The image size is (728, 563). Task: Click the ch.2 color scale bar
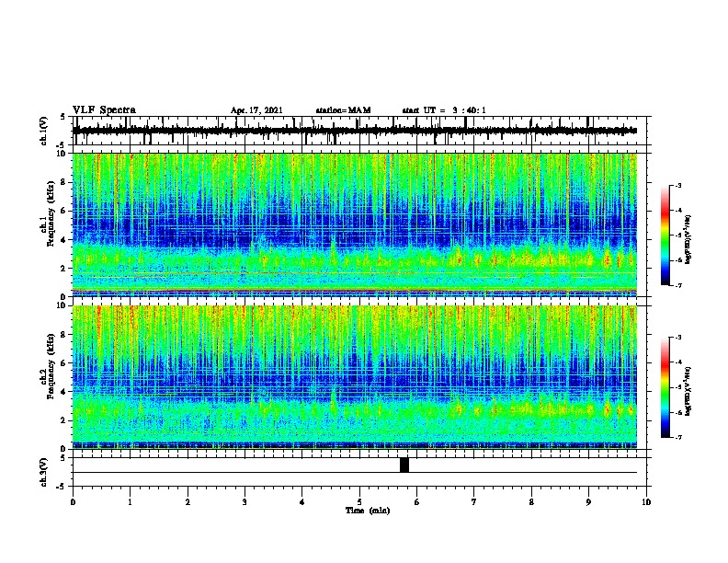click(665, 387)
